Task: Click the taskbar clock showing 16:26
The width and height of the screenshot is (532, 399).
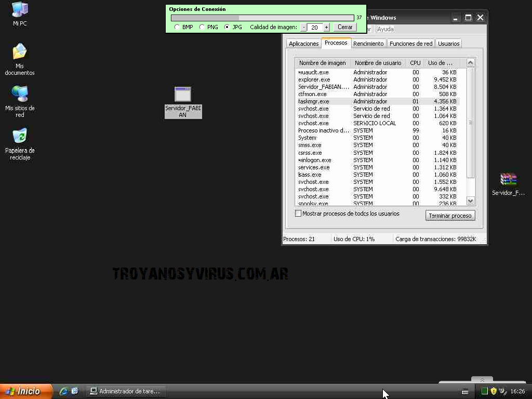Action: click(x=518, y=391)
